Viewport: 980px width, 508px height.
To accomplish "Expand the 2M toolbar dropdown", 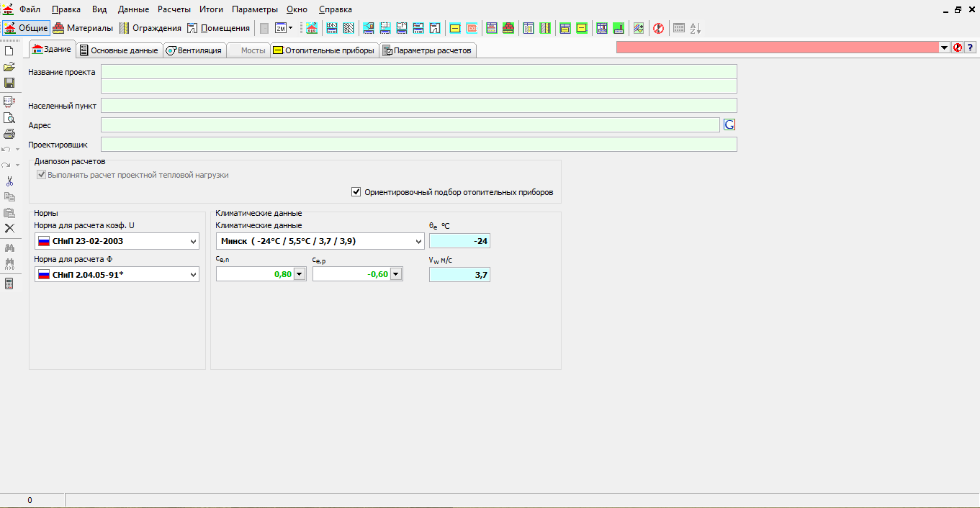I will coord(290,28).
